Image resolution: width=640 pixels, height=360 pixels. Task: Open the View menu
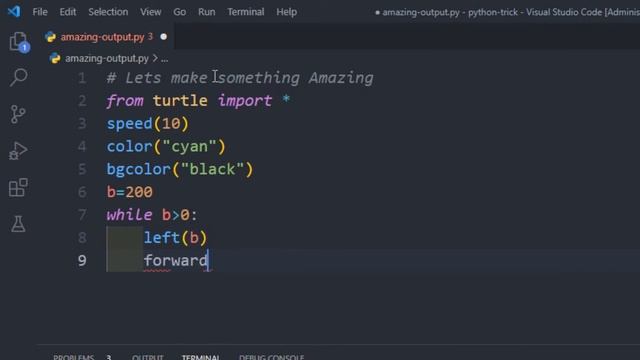click(x=151, y=12)
